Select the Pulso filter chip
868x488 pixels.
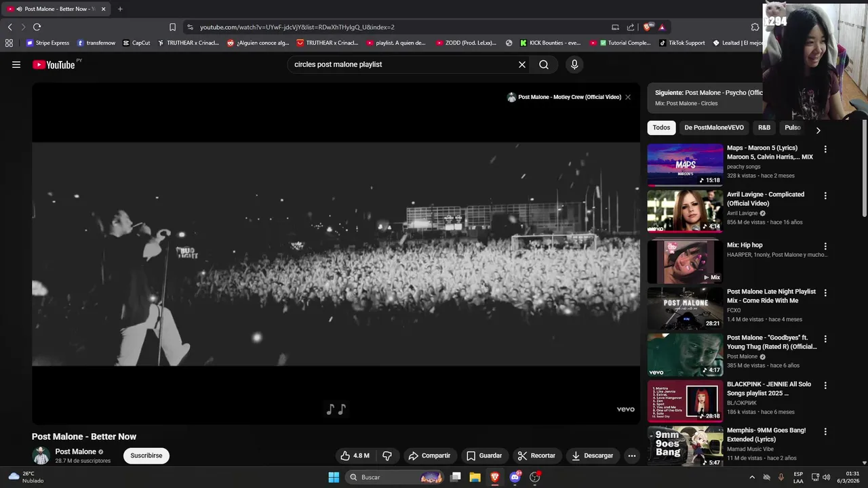pos(792,127)
